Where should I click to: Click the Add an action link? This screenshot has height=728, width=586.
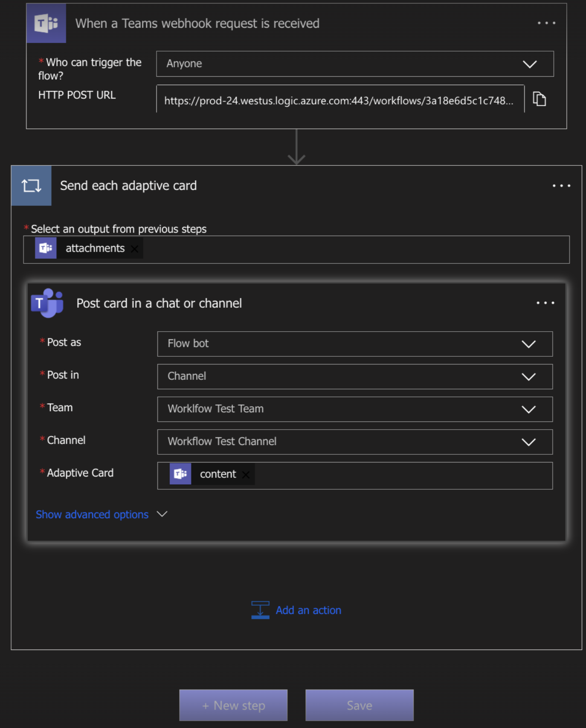pos(308,610)
